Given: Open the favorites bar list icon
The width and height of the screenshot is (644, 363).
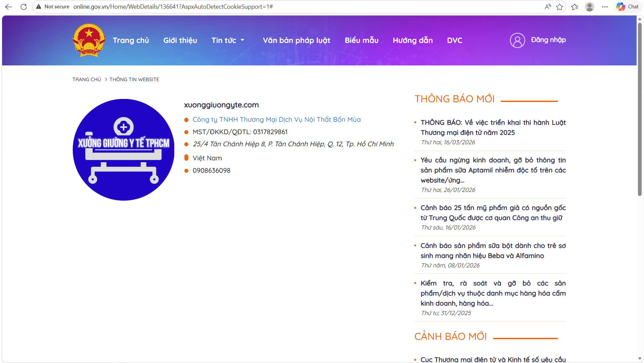Looking at the screenshot, I should coord(574,6).
